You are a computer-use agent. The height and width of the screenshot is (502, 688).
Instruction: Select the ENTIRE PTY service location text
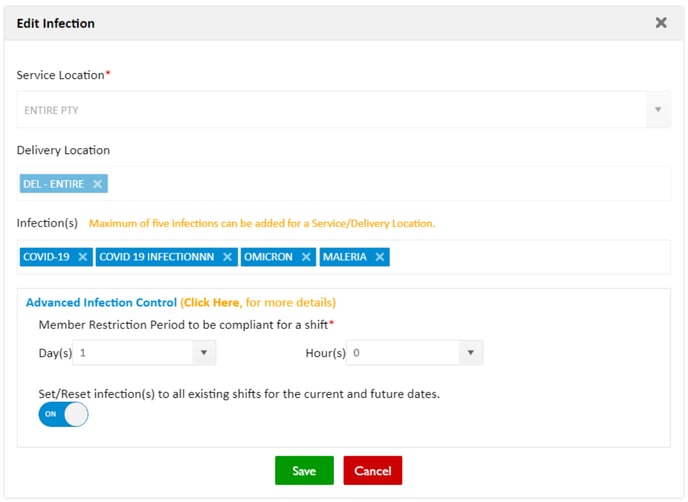coord(51,110)
